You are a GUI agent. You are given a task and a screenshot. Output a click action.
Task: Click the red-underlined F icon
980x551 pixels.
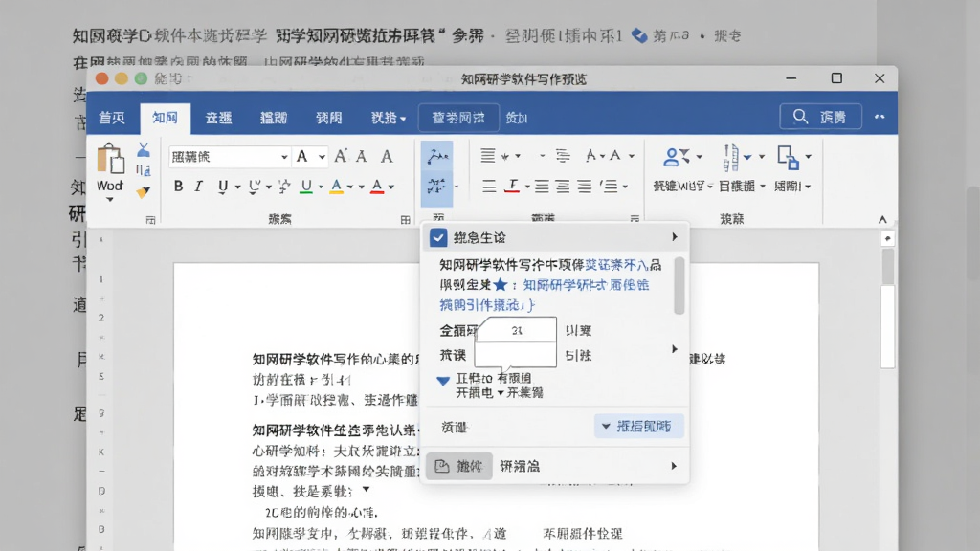tap(513, 187)
